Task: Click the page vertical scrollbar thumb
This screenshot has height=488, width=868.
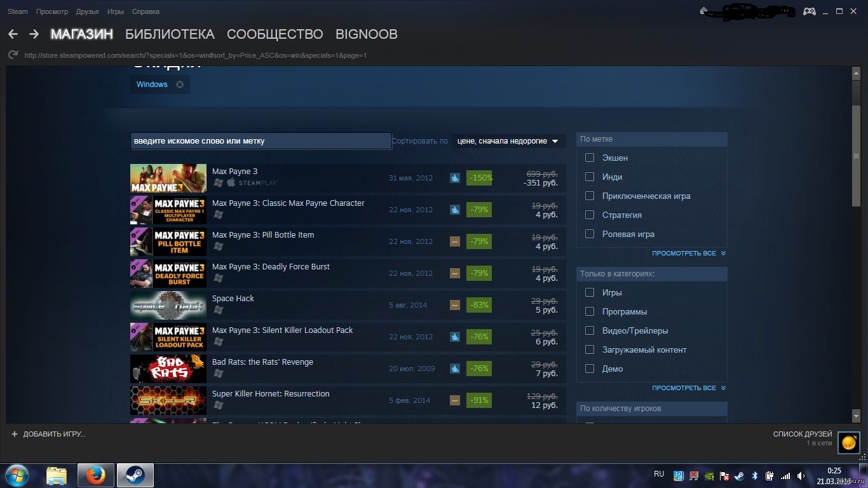Action: pos(856,156)
